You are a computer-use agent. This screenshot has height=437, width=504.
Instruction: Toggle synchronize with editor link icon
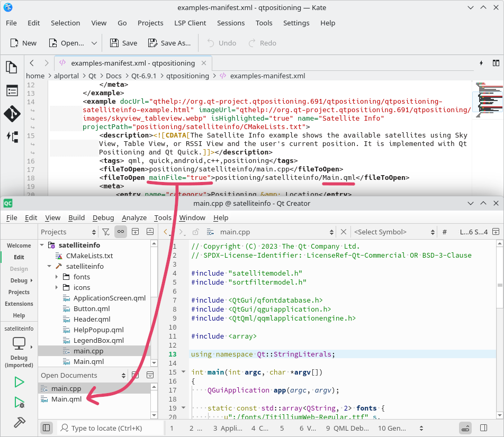click(x=121, y=232)
